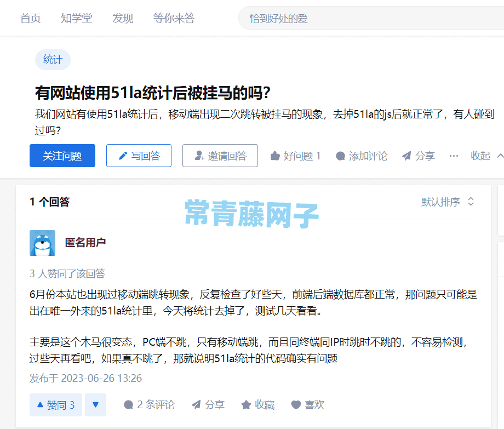Click the up-down arrows next to 默认排序
The width and height of the screenshot is (504, 429).
471,202
